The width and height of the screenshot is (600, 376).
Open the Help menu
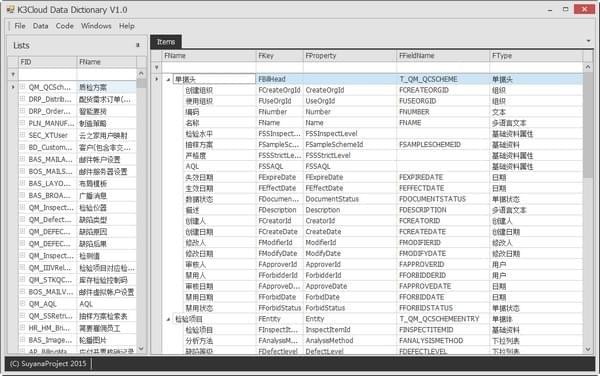[x=127, y=26]
